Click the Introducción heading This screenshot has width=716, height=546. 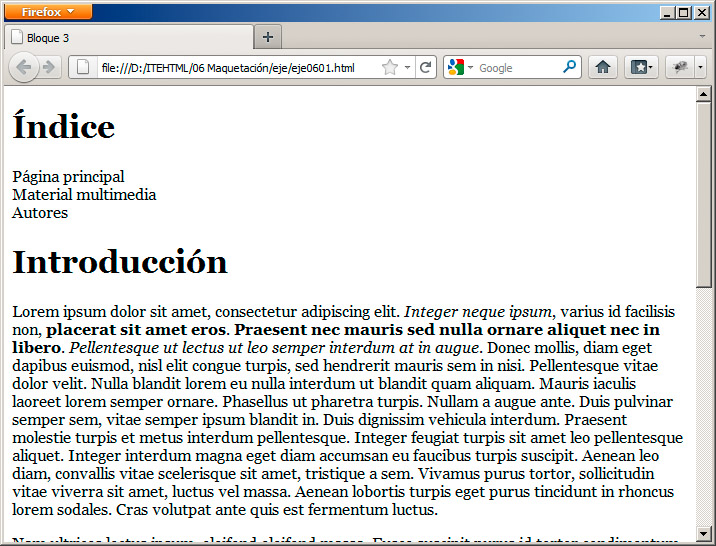pos(120,262)
